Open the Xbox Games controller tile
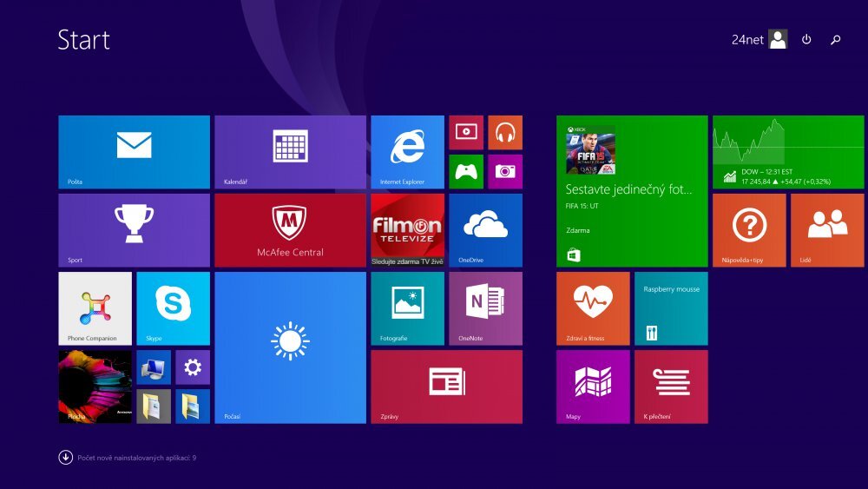 [x=466, y=172]
